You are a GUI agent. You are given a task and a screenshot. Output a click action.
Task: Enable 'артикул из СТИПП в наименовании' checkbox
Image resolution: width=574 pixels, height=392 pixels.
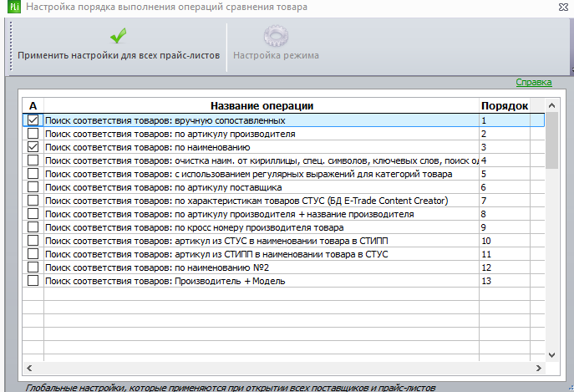(33, 253)
